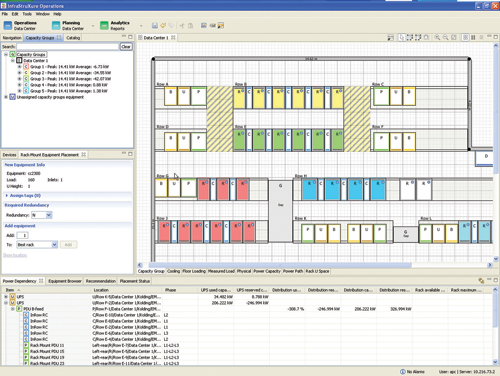Viewport: 500px width, 376px height.
Task: Click the Clear search button
Action: point(126,47)
